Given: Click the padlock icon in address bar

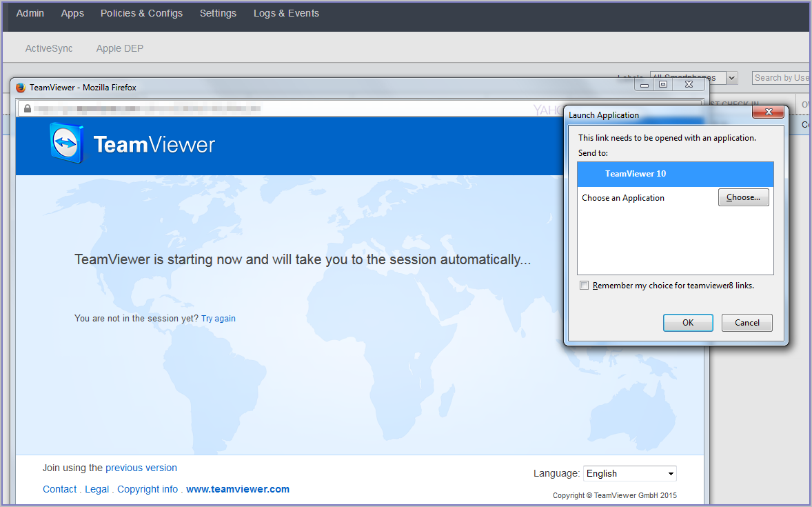Looking at the screenshot, I should (x=28, y=108).
